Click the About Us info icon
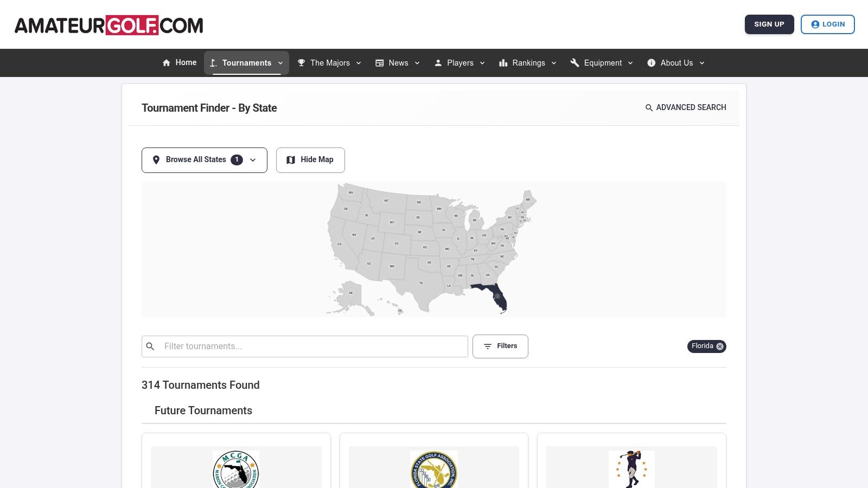Image resolution: width=868 pixels, height=488 pixels. [x=652, y=63]
